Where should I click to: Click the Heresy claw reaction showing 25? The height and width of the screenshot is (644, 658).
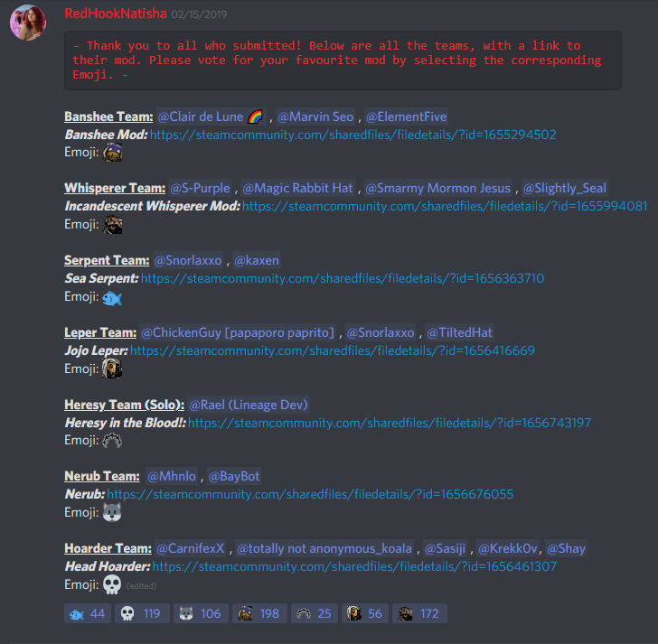pos(315,613)
